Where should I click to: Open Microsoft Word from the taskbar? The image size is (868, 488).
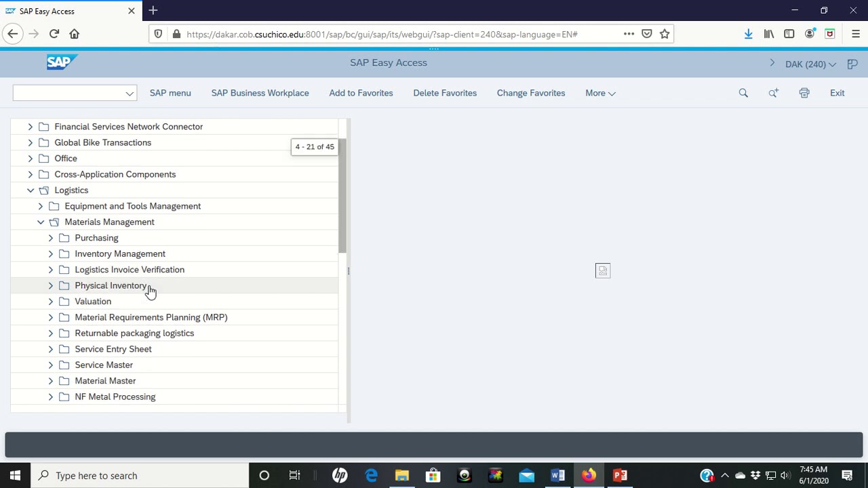click(558, 476)
